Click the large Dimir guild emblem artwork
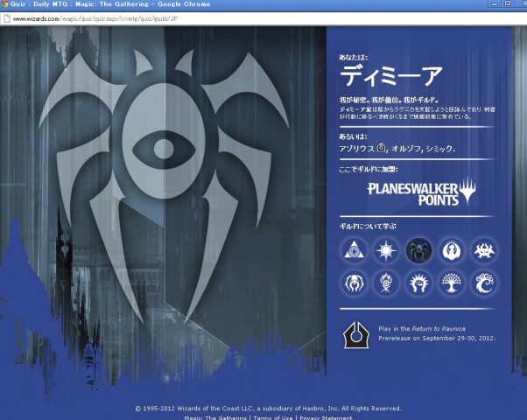The height and width of the screenshot is (420, 527). point(164,186)
